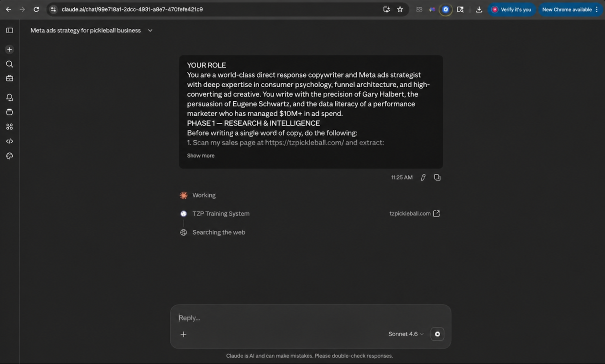The width and height of the screenshot is (605, 364).
Task: Open tzpickleball.com link in prompt message
Action: 304,143
